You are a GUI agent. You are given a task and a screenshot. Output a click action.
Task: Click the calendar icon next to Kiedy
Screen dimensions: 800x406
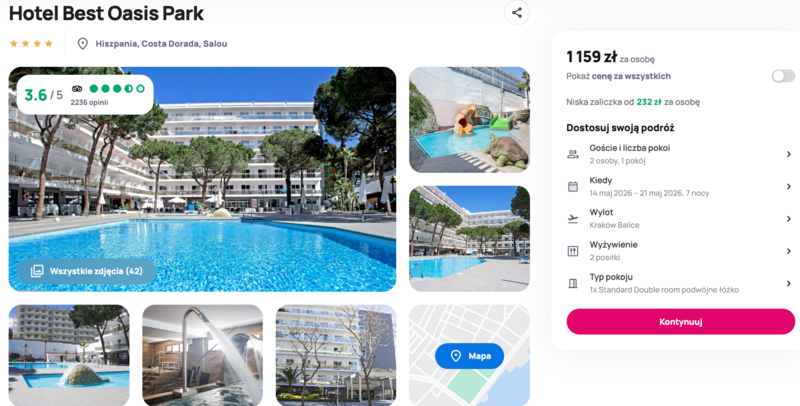coord(573,187)
